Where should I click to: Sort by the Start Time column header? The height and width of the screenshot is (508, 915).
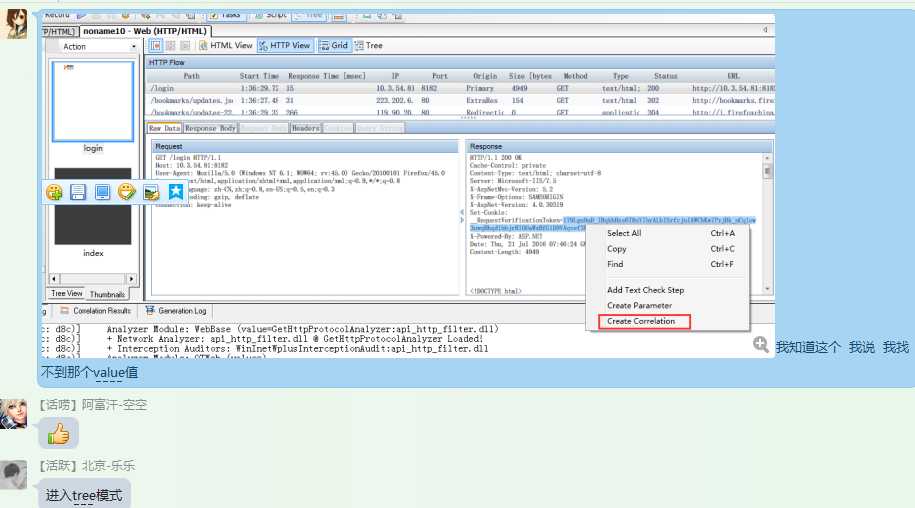click(259, 76)
